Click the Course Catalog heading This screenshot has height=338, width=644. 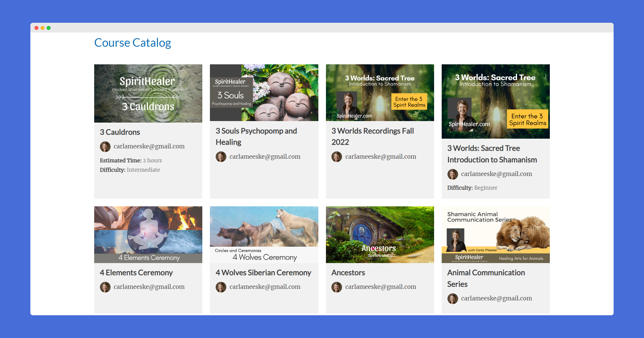tap(133, 43)
